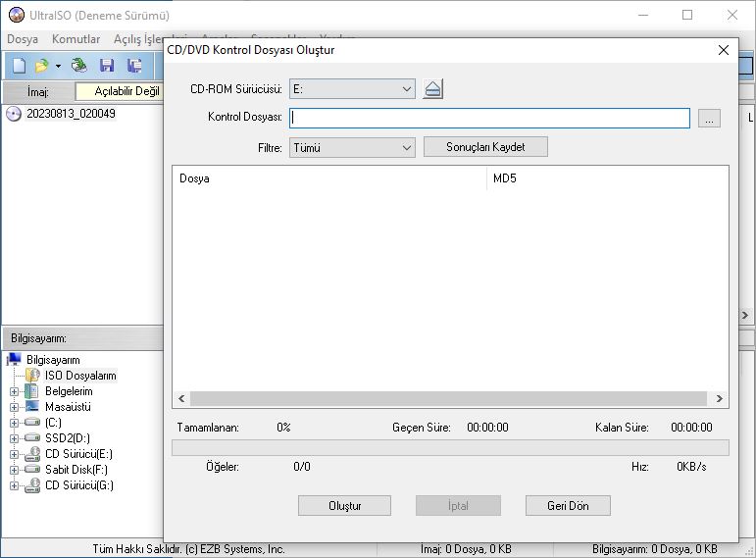
Task: Open the Açılış İşlemleri menu
Action: coord(138,39)
